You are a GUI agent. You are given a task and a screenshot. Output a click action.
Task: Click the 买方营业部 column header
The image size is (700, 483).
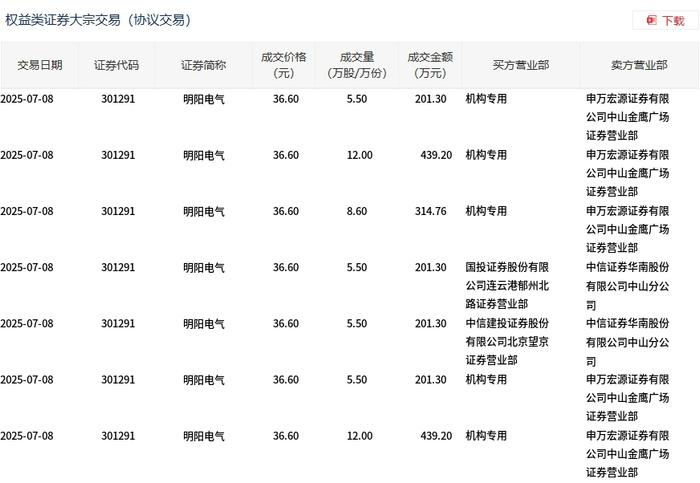pos(521,65)
